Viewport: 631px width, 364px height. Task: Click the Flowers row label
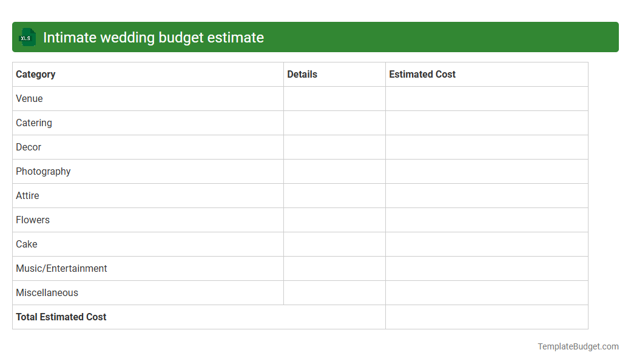(32, 220)
